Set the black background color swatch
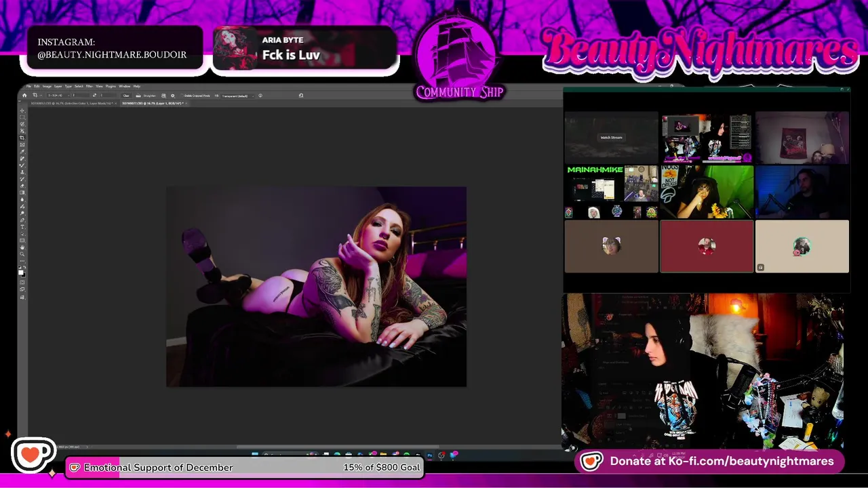Image resolution: width=868 pixels, height=488 pixels. tap(24, 276)
